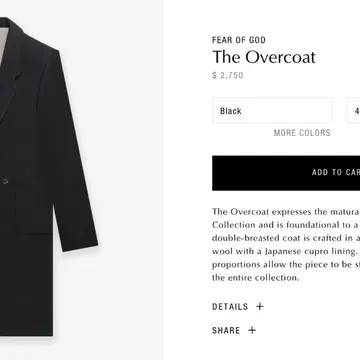Open the DETAILS section label
Screen dimensions: 360x360
(230, 307)
